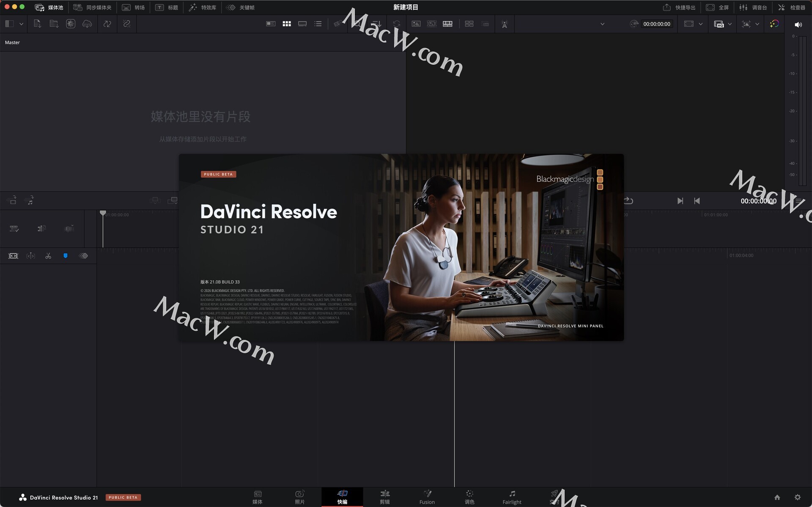Click the scissors split clip tool
812x507 pixels.
pos(48,256)
